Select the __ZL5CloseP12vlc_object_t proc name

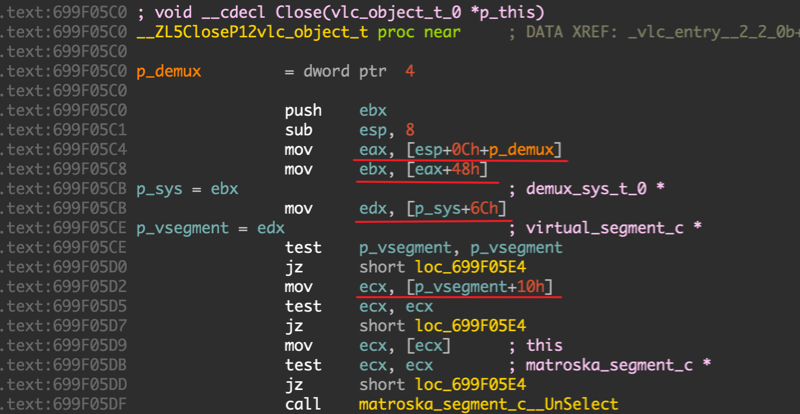point(253,32)
